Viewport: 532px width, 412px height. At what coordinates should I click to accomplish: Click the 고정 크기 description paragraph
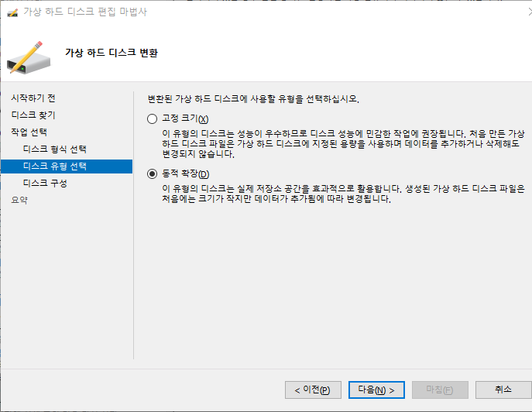(343, 144)
